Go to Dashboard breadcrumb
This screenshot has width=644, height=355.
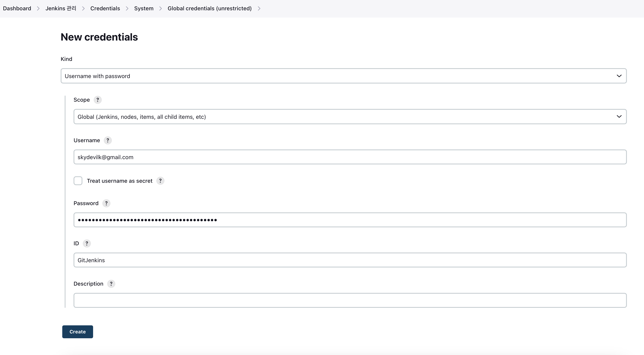[x=17, y=8]
